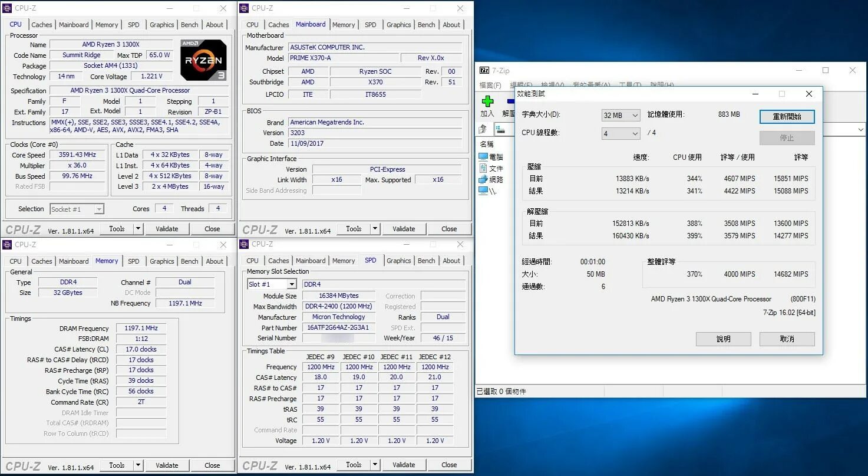Open the CPU tab in the SPD CPU-Z window
The height and width of the screenshot is (476, 868).
pos(253,261)
